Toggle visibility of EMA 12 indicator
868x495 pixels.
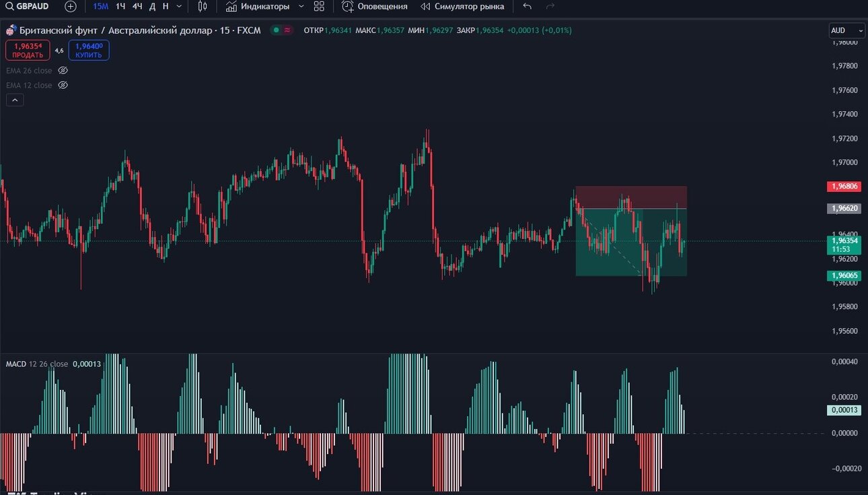tap(63, 86)
